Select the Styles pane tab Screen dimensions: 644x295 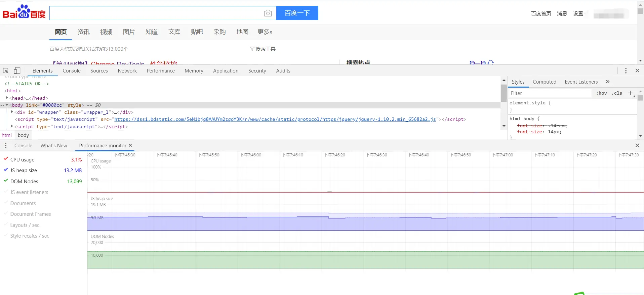tap(518, 82)
